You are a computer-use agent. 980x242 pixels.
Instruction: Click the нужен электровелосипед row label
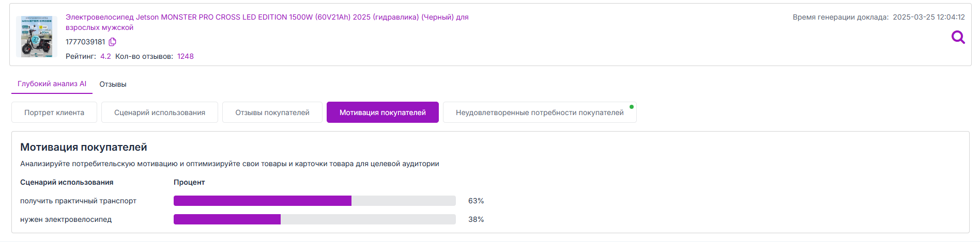[66, 219]
